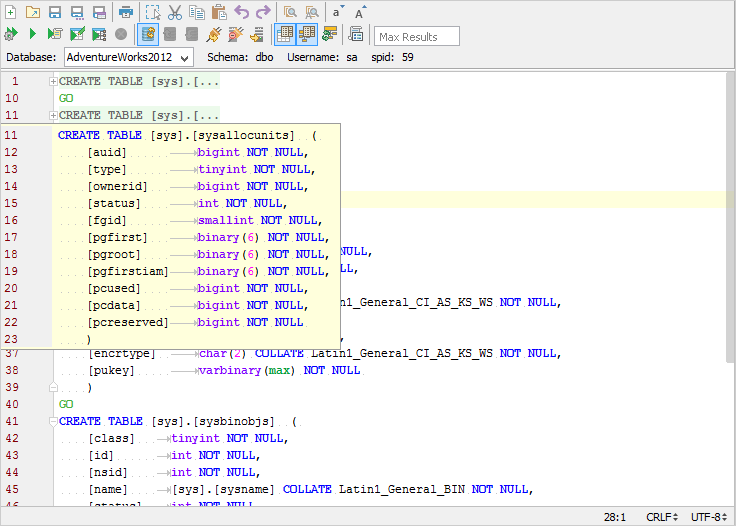
Task: Click [sys].[sysname] on line 45
Action: tap(223, 489)
